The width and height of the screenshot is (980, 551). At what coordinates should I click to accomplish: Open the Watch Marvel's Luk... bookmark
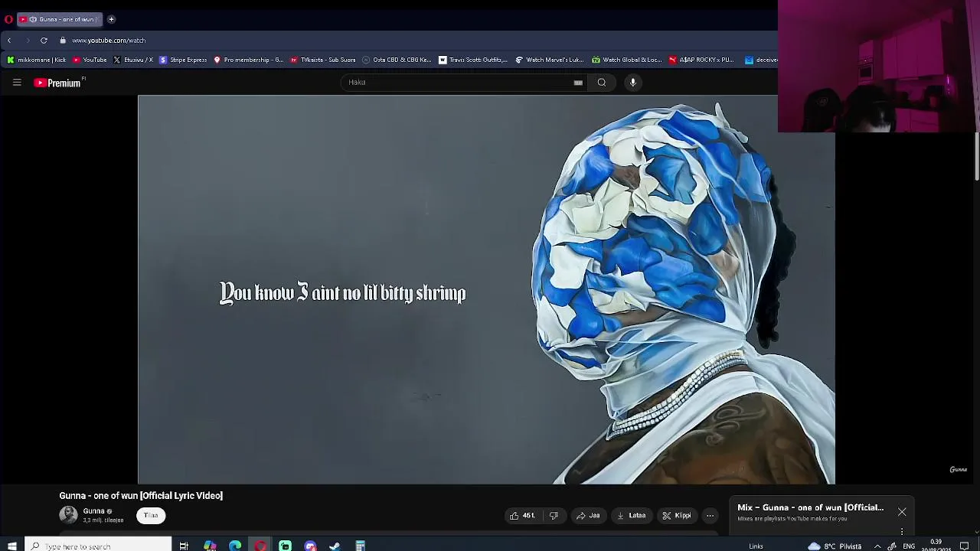click(x=550, y=60)
